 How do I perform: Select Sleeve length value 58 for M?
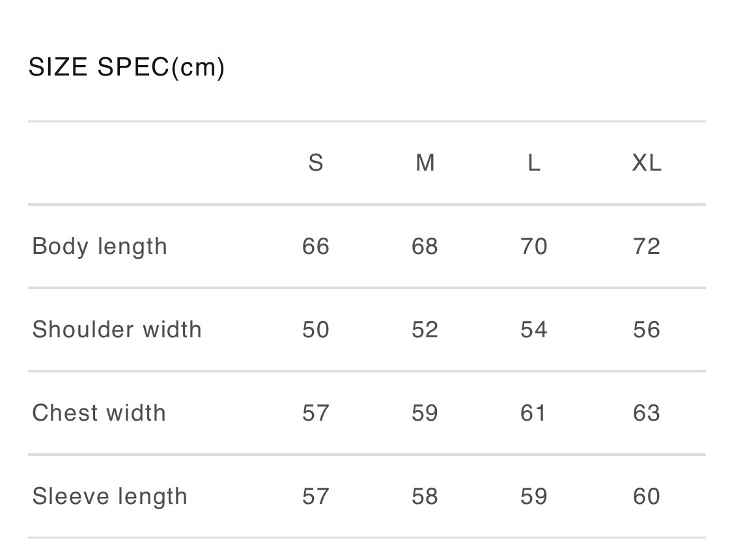[x=425, y=496]
